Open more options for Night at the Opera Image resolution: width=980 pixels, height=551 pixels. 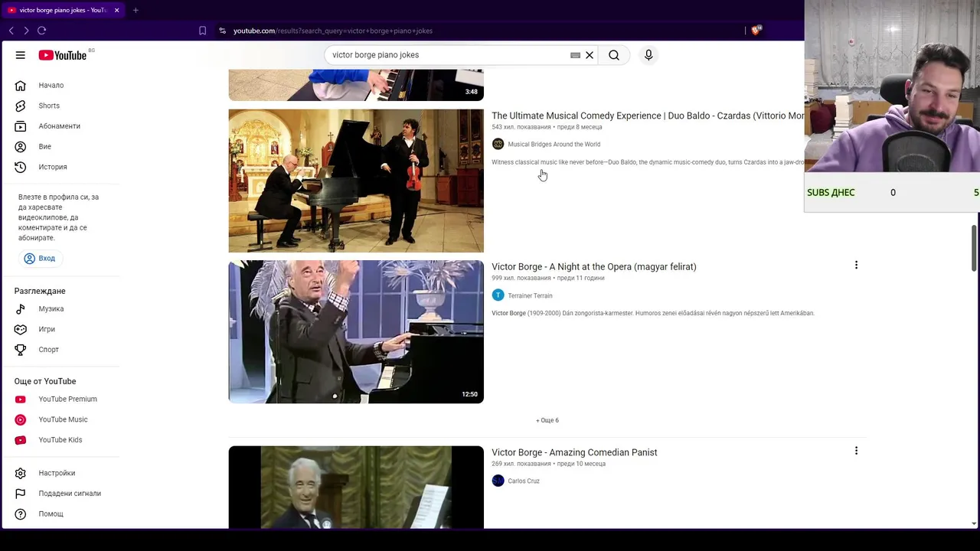[856, 266]
